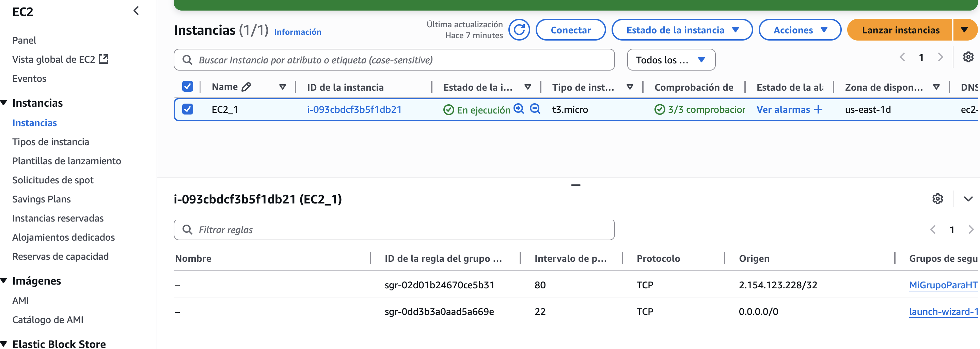
Task: Click the zoom-out icon beside En ejecución
Action: (535, 109)
